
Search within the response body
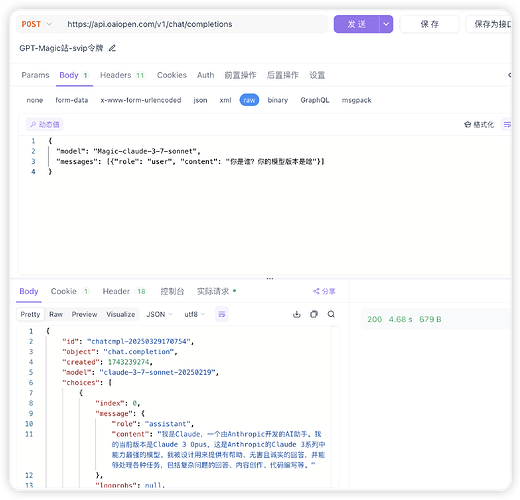point(331,314)
